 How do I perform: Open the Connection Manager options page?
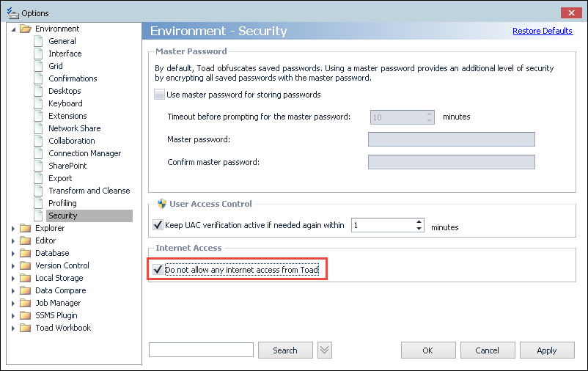(x=84, y=153)
